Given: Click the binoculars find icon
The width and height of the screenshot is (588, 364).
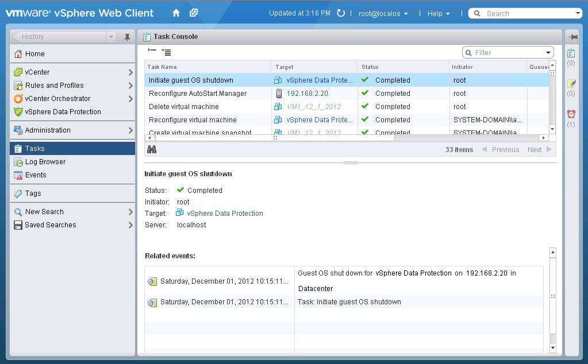Looking at the screenshot, I should (x=152, y=149).
